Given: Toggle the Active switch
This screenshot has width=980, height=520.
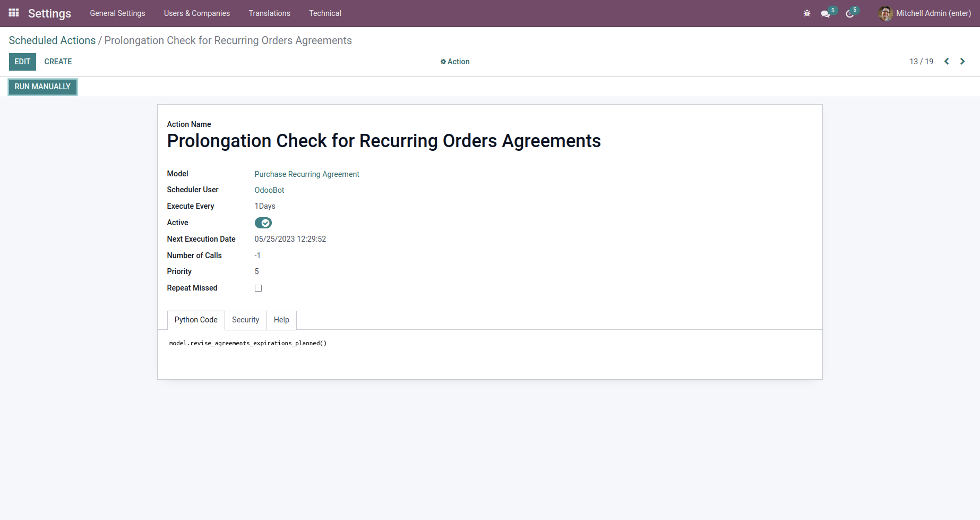Looking at the screenshot, I should pyautogui.click(x=263, y=223).
